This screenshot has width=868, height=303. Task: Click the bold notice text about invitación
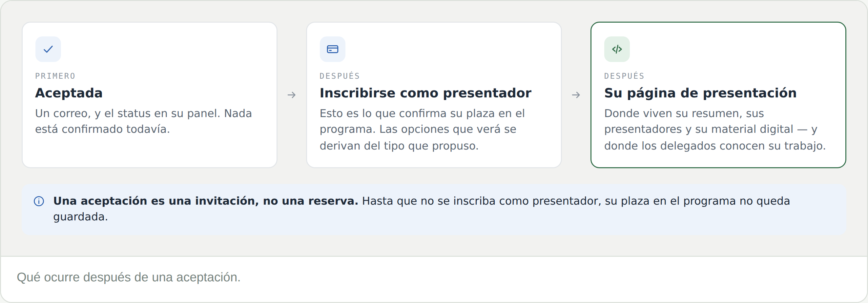[206, 201]
